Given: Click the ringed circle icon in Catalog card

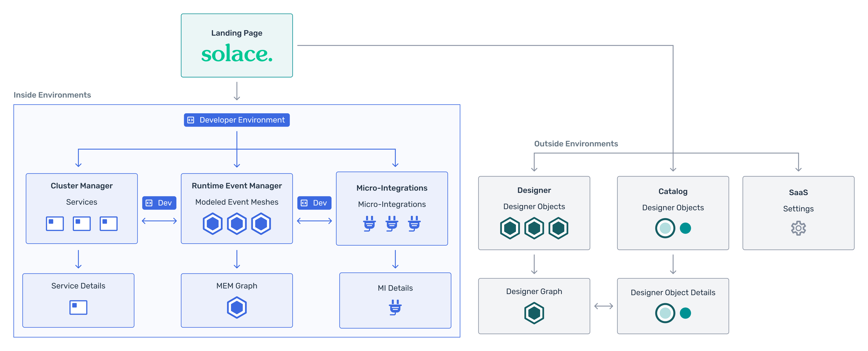Looking at the screenshot, I should [665, 228].
